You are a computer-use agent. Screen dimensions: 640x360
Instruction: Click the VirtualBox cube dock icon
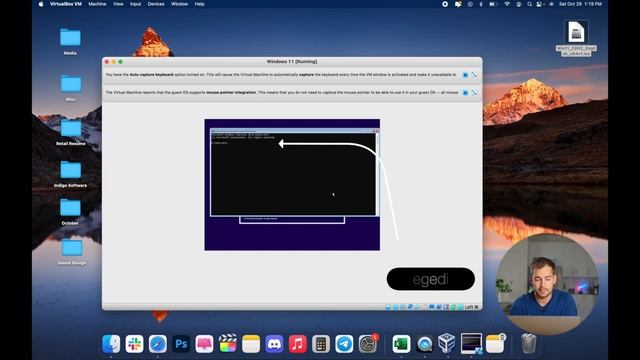pyautogui.click(x=447, y=343)
